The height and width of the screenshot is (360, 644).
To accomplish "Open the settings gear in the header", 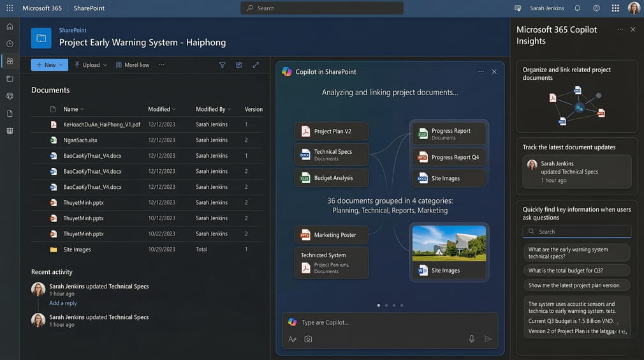I will coord(596,8).
